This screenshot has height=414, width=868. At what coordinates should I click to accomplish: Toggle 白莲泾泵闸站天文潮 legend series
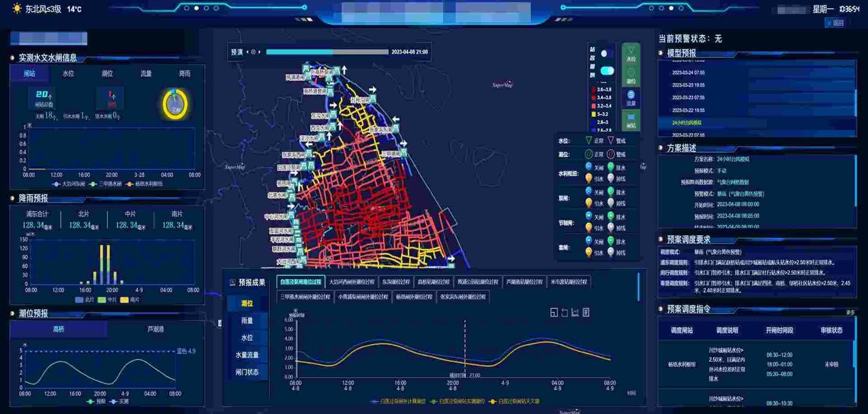[514, 401]
